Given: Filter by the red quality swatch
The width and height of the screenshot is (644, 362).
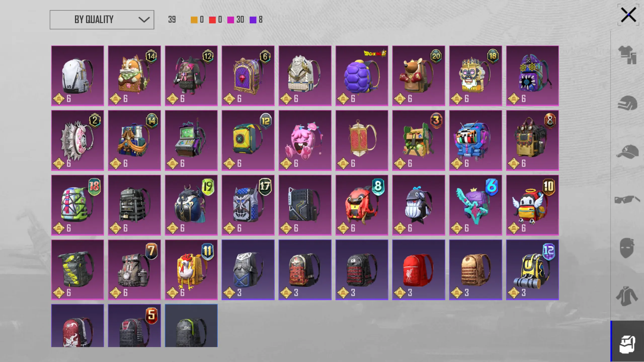Looking at the screenshot, I should (212, 20).
